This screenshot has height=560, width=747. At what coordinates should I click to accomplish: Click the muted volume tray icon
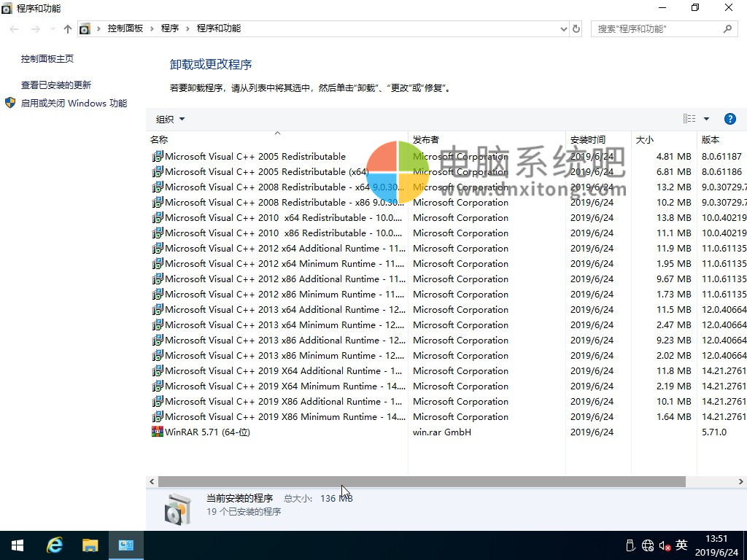click(665, 545)
